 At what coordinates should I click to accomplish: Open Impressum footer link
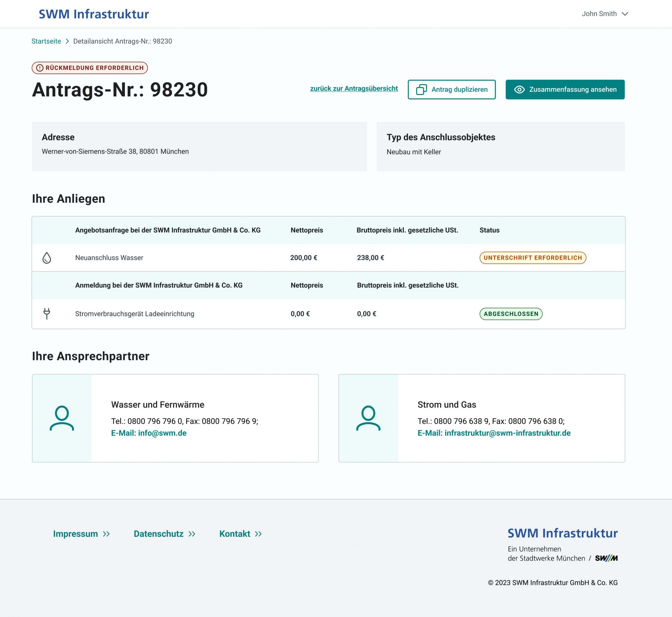pos(81,534)
